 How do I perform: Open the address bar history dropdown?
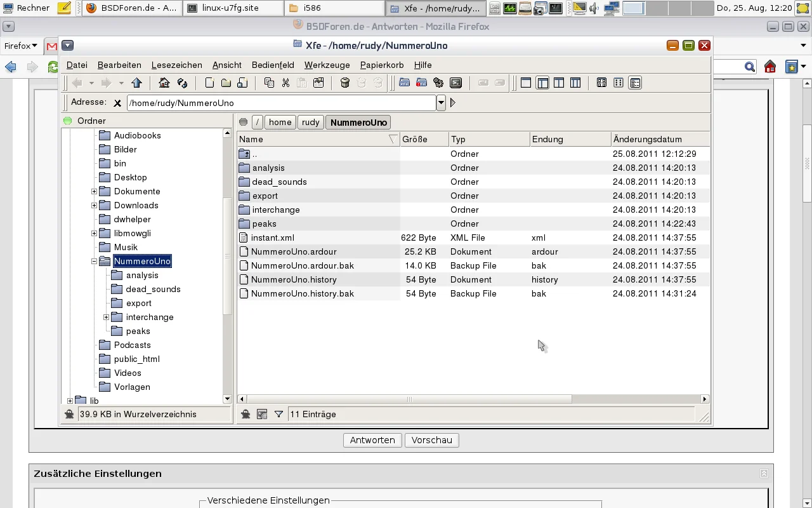(x=441, y=103)
